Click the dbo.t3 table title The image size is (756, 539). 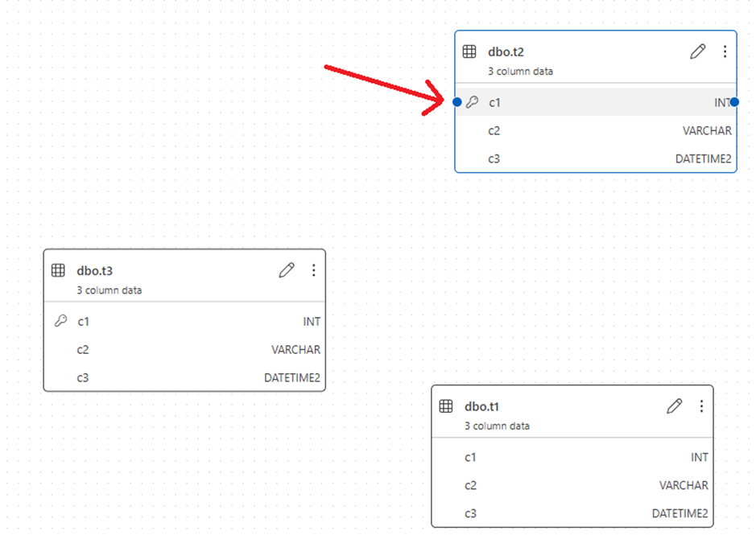(x=94, y=270)
